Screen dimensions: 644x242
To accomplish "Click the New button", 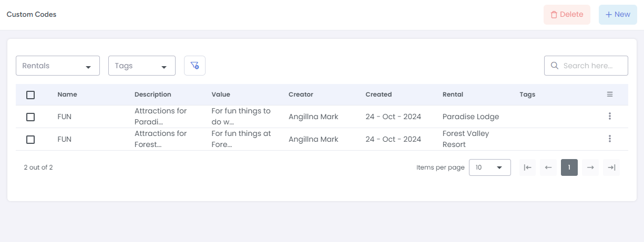I will click(618, 15).
